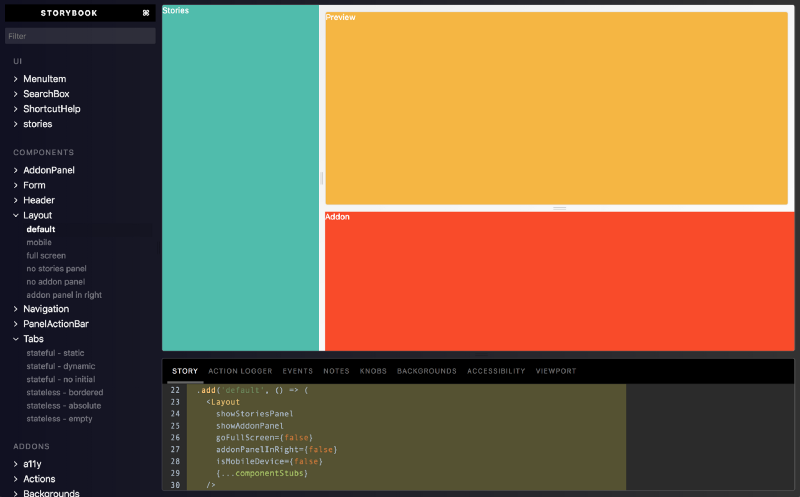Screen dimensions: 800x497
Task: Select 'stateless - absolute' story
Action: 64,406
